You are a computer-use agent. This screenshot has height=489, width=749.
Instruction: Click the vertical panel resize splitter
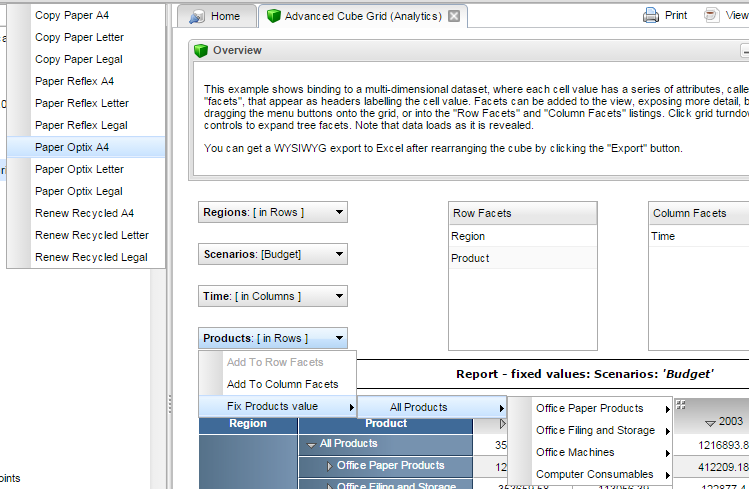168,403
